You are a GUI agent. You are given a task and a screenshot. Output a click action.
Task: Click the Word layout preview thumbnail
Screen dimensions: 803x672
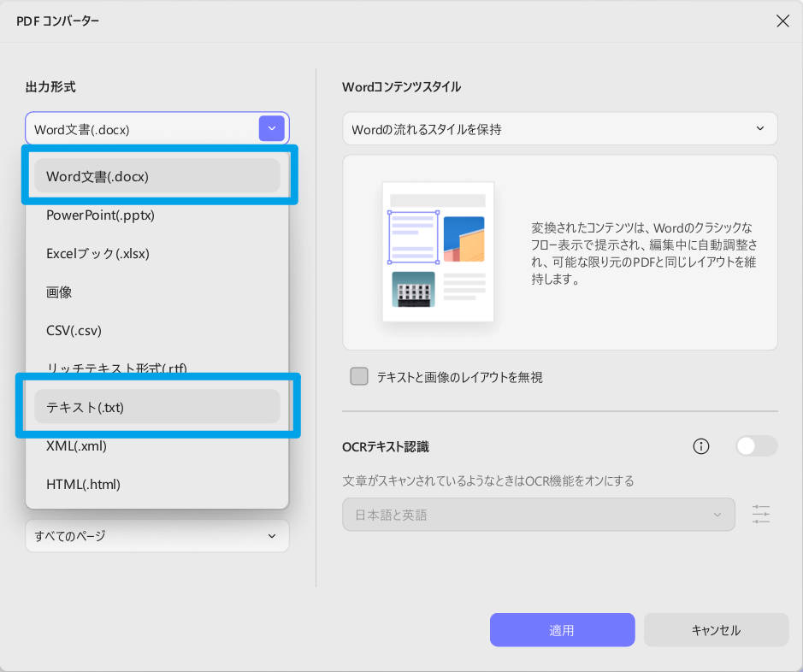coord(439,252)
